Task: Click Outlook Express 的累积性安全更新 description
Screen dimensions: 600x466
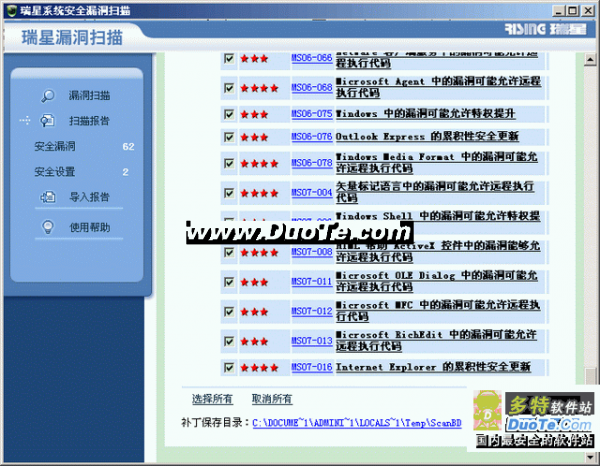Action: click(427, 136)
